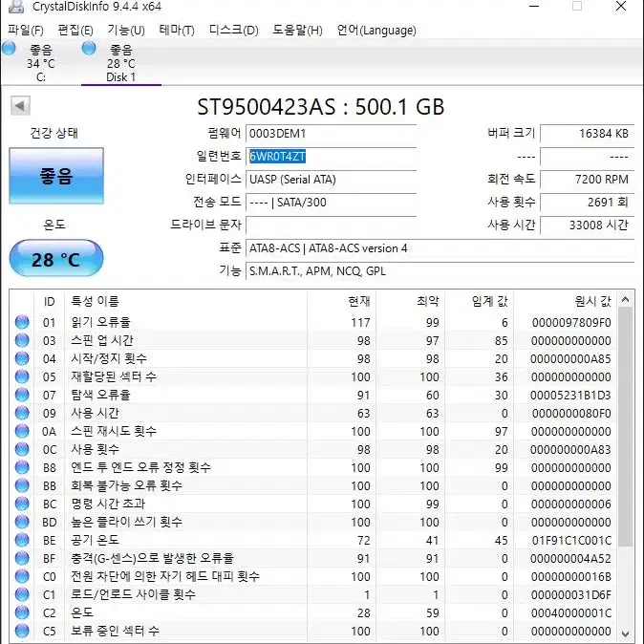Click the status orb for ID BC 명령 시간 초과

coord(22,504)
